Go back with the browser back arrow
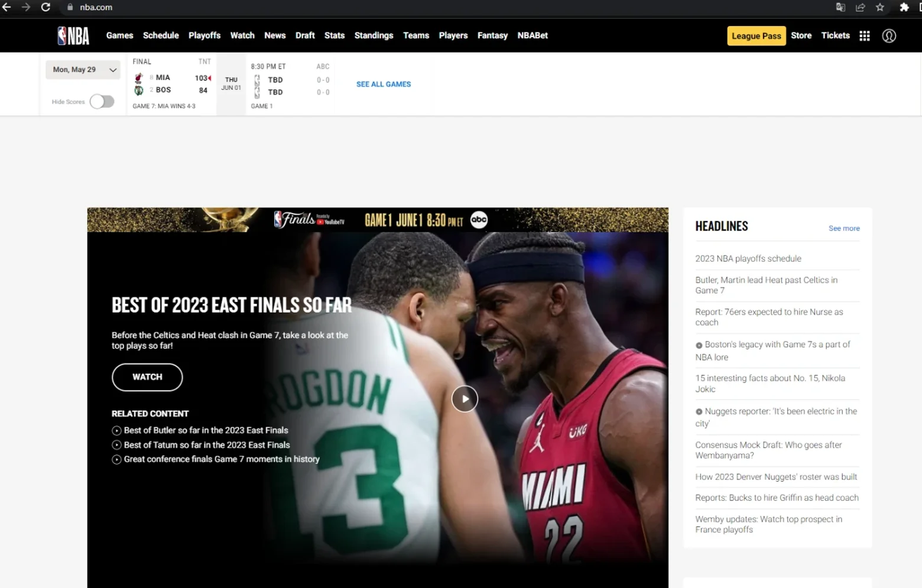Viewport: 922px width, 588px height. [x=7, y=7]
